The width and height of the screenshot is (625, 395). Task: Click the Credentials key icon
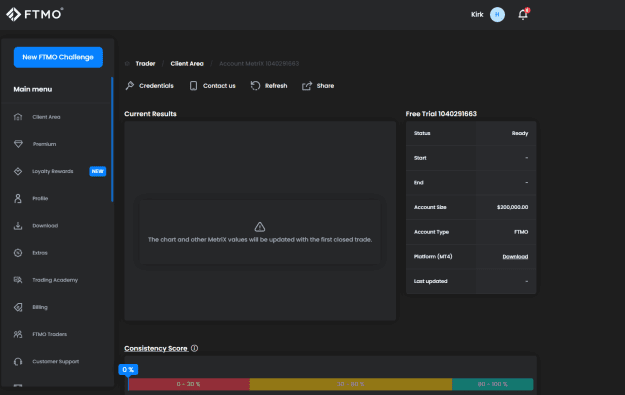(x=130, y=86)
